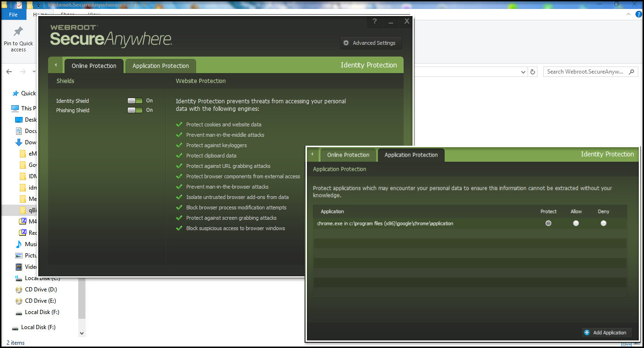The height and width of the screenshot is (348, 644).
Task: Set chrome.exe to Deny
Action: point(603,224)
